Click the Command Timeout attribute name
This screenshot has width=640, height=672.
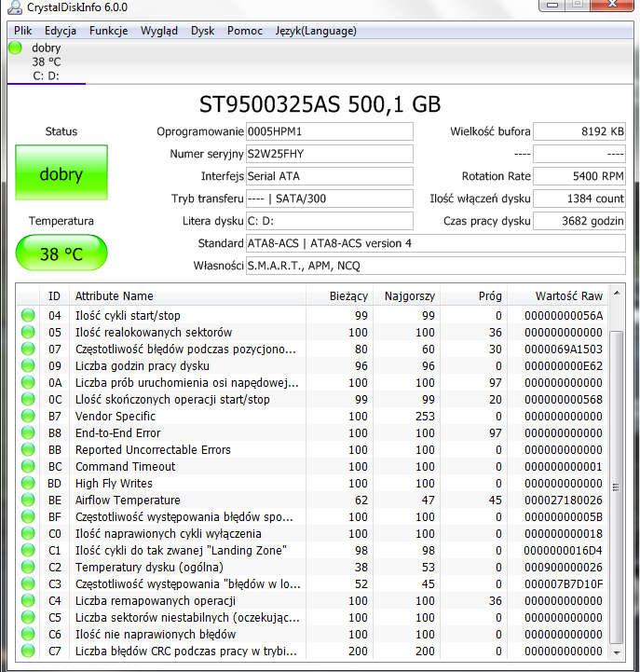point(125,466)
